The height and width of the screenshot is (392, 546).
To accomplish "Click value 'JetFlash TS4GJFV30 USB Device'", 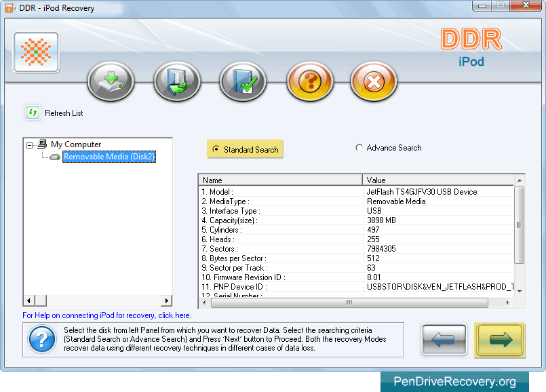I will click(x=422, y=192).
